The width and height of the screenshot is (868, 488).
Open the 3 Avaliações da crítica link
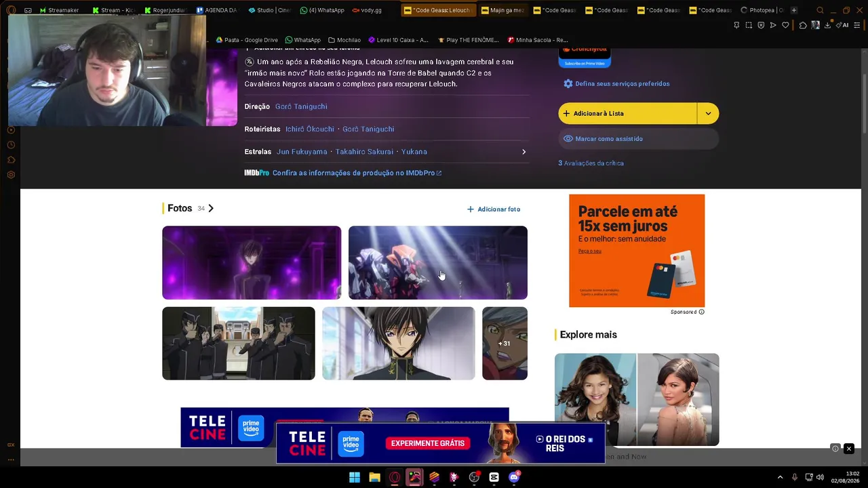coord(591,163)
